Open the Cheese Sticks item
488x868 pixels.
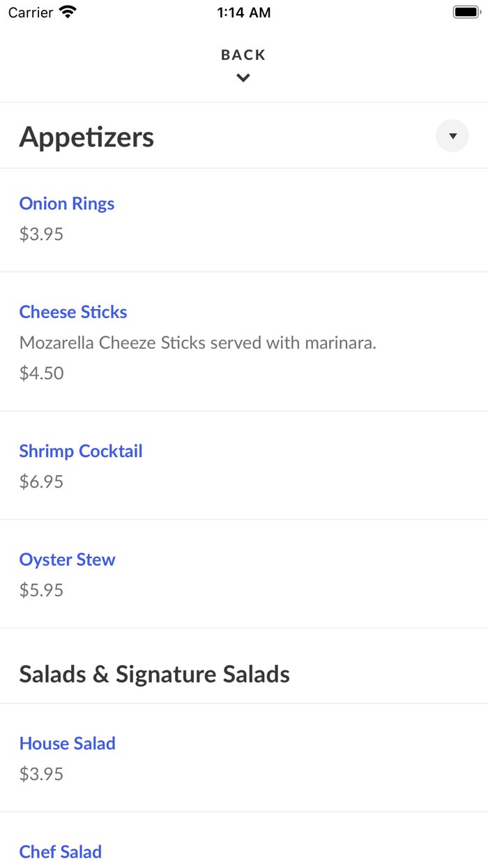pyautogui.click(x=73, y=312)
